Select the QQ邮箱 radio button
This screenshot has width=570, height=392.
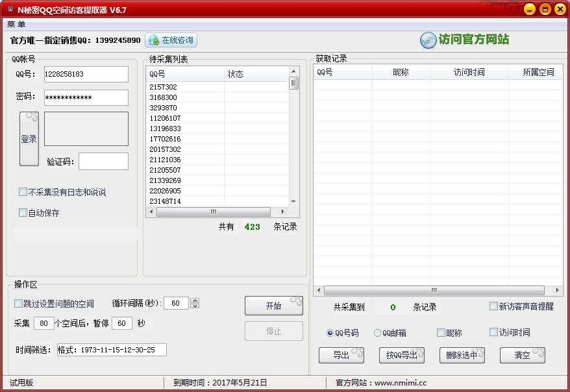tap(378, 333)
